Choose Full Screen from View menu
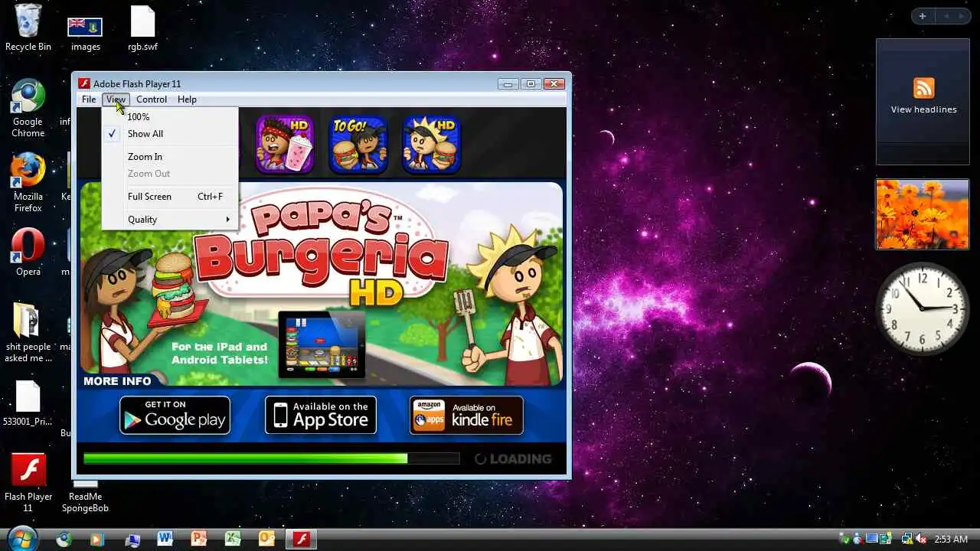This screenshot has width=980, height=551. point(170,197)
